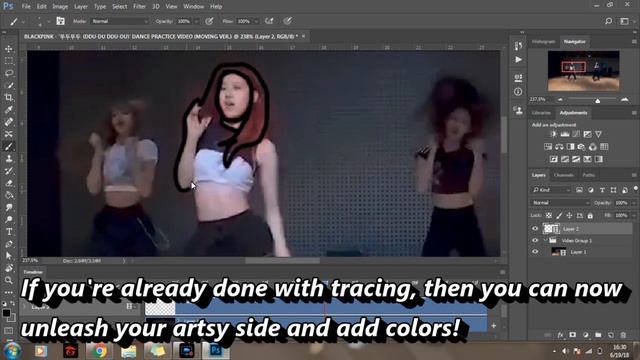This screenshot has width=640, height=360.
Task: Select the Pen tool
Action: click(9, 244)
